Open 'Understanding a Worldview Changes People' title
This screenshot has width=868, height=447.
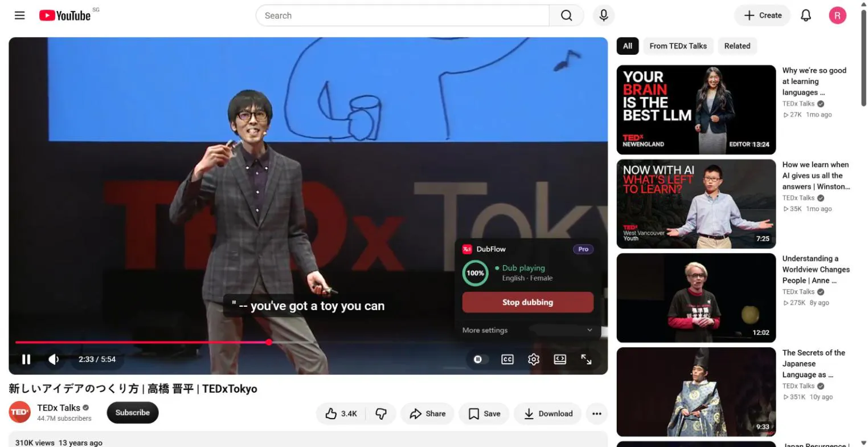816,270
